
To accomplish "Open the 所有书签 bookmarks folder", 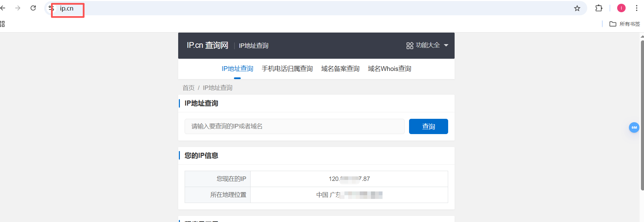I will (x=625, y=24).
